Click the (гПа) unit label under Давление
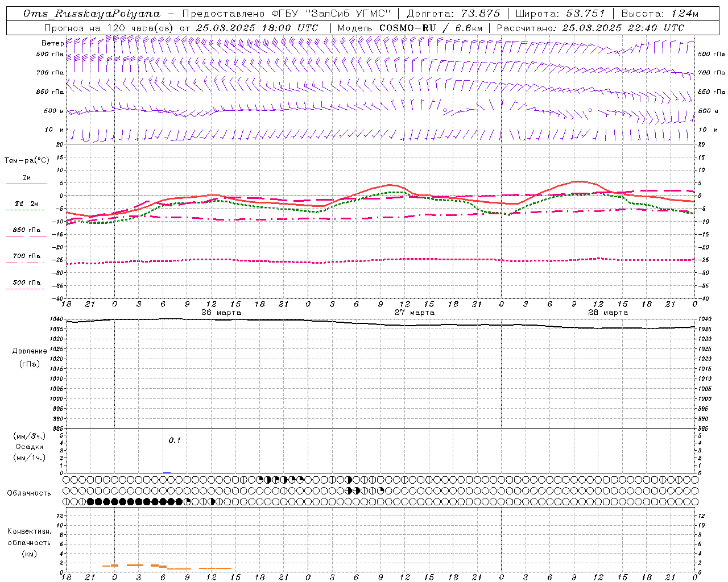This screenshot has height=582, width=728. [30, 364]
